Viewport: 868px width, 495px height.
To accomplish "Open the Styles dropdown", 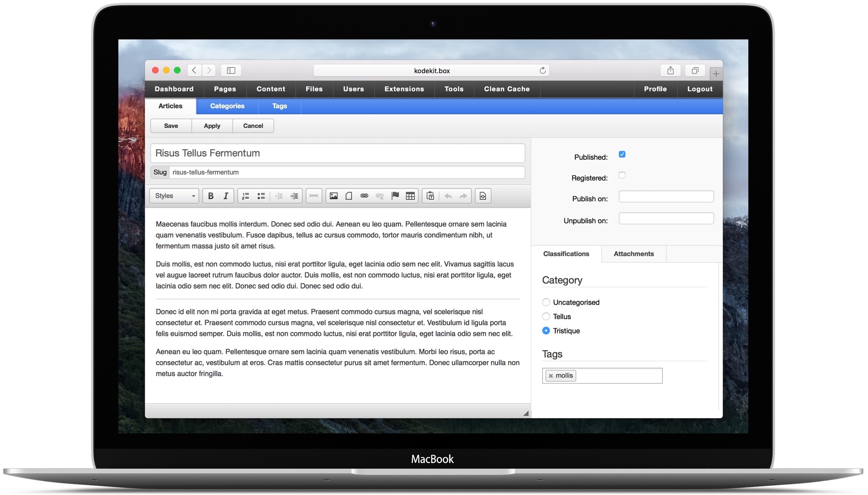I will tap(175, 196).
